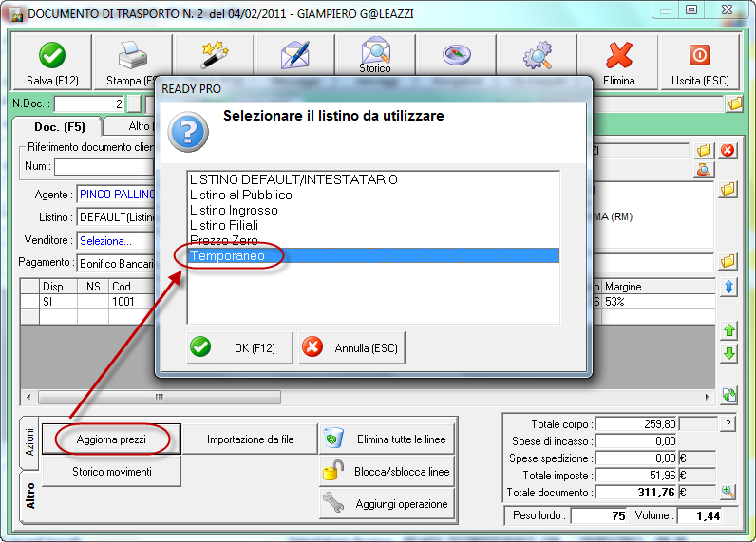
Task: Click folder icon next to customer field
Action: pyautogui.click(x=704, y=150)
